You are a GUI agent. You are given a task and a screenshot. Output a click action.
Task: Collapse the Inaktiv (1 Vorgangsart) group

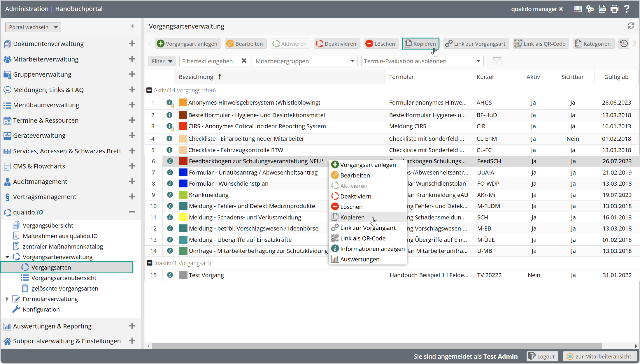(150, 263)
